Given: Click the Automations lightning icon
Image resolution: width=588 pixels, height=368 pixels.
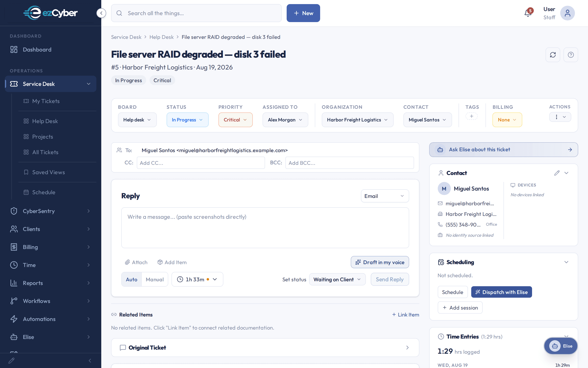Looking at the screenshot, I should (14, 319).
